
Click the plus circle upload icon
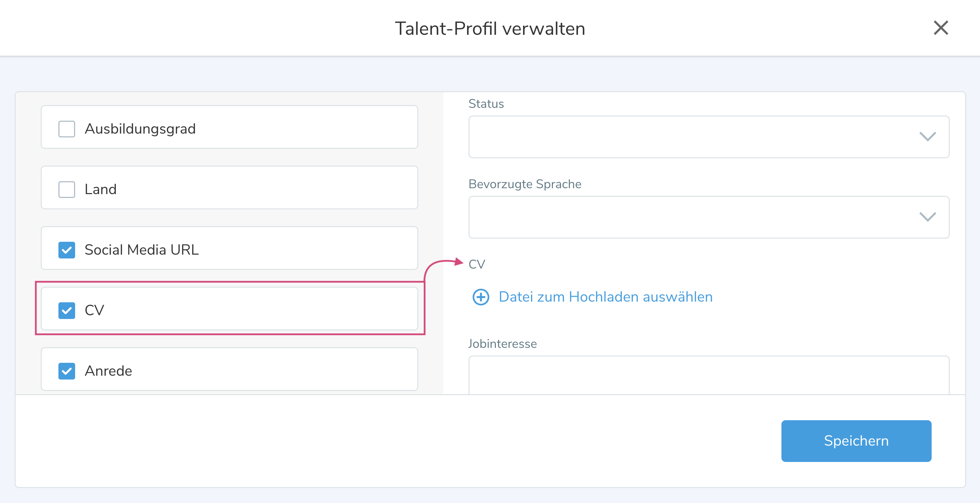tap(481, 297)
